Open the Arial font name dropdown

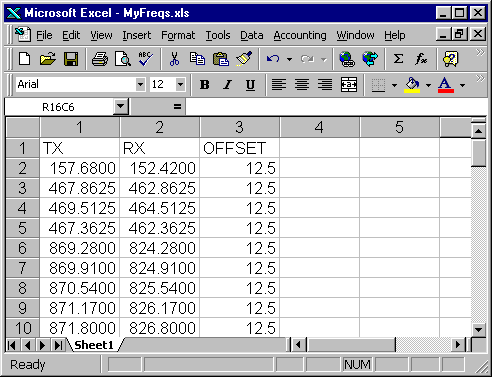tap(140, 85)
